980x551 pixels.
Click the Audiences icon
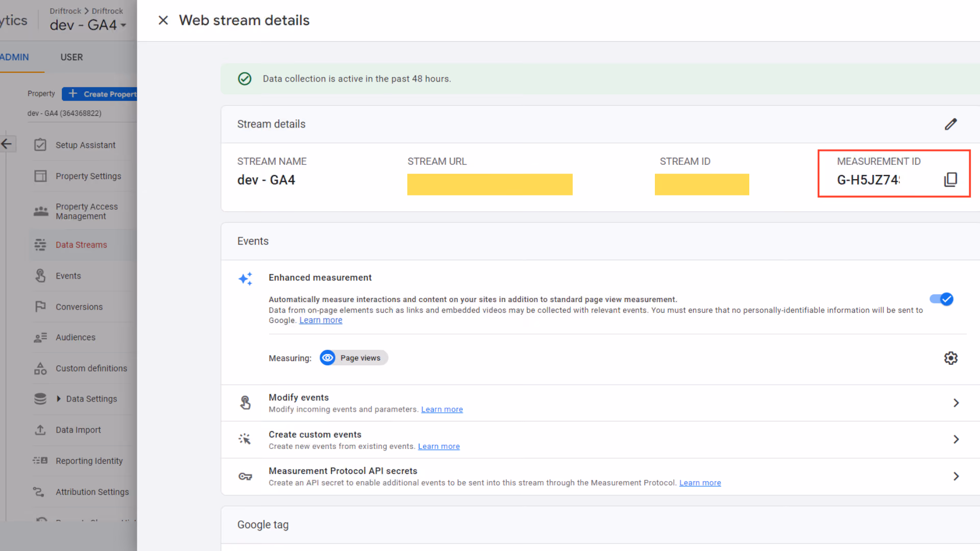40,337
